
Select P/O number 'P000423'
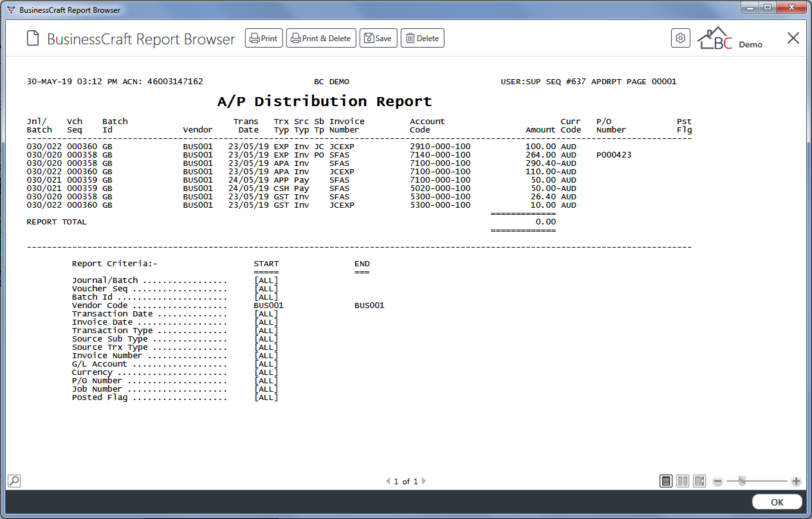click(x=614, y=155)
